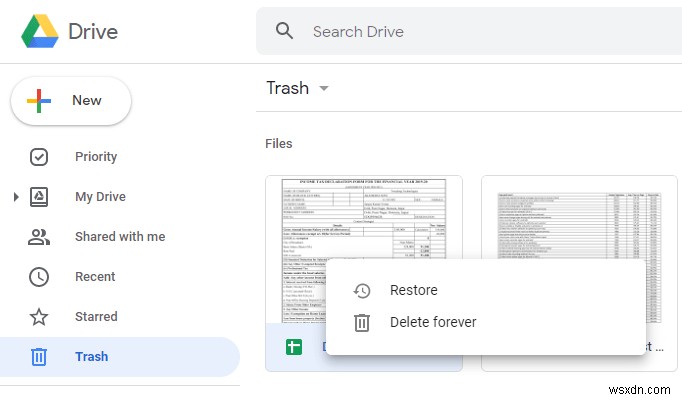Go to My Drive

pos(100,197)
